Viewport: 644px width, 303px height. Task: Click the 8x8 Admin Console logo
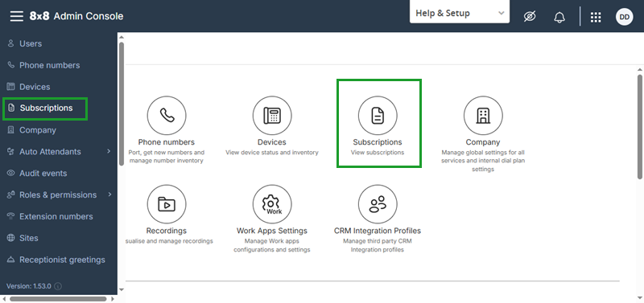(76, 16)
